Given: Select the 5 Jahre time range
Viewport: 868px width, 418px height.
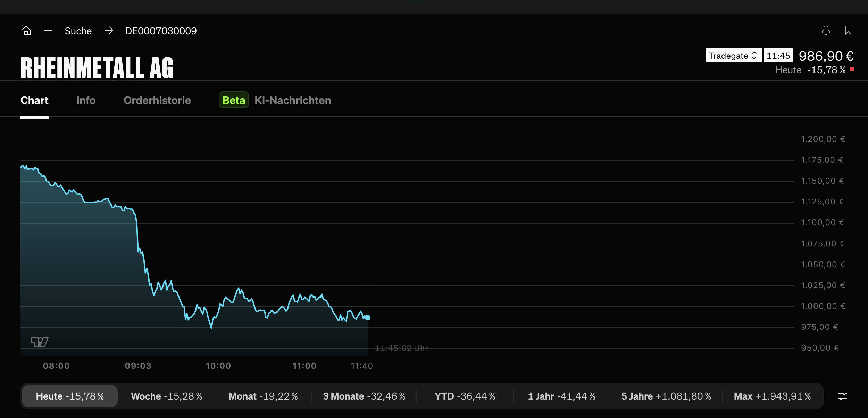Looking at the screenshot, I should (x=666, y=396).
